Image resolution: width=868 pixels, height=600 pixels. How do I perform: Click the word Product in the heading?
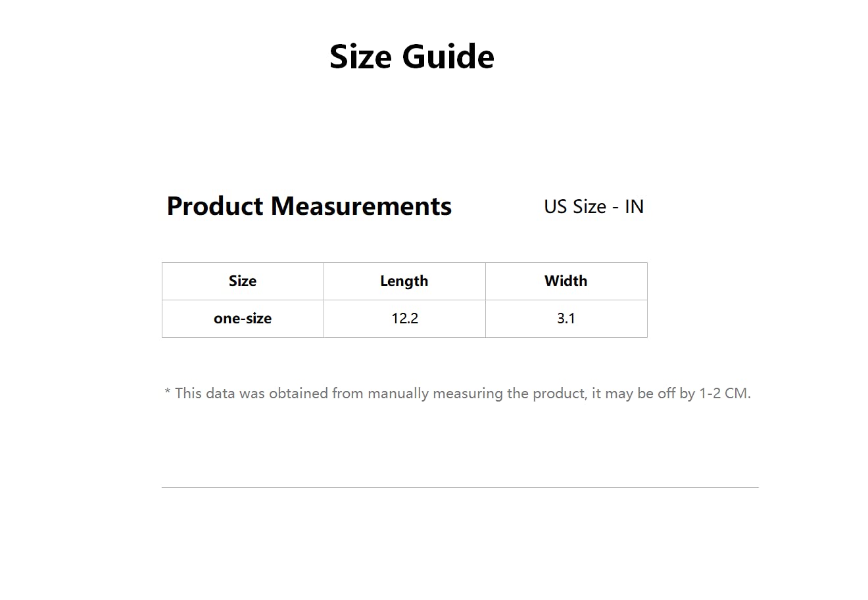215,206
